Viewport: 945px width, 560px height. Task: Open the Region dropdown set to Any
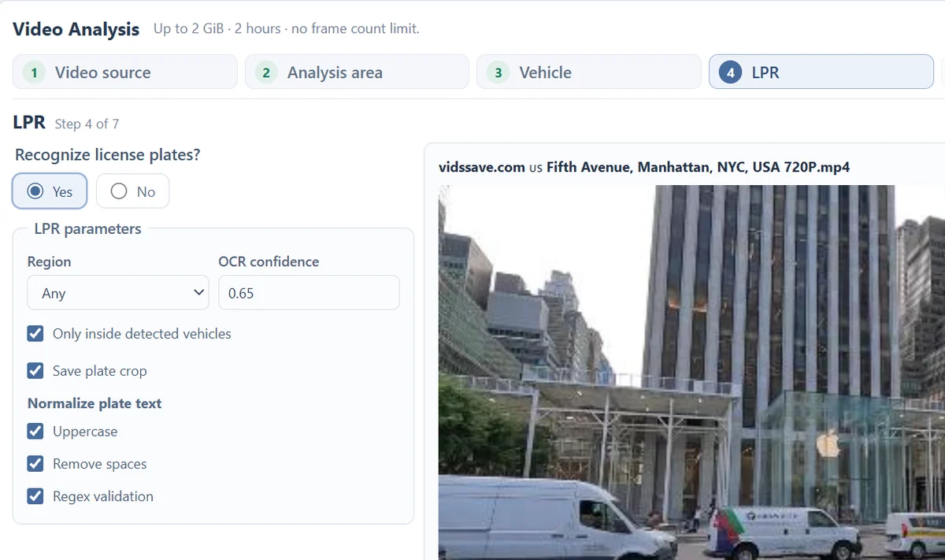[x=118, y=292]
